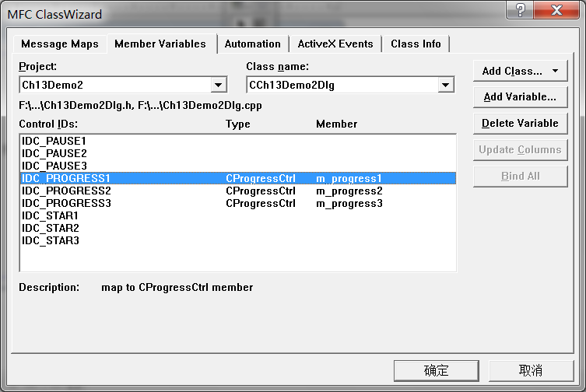The width and height of the screenshot is (586, 392).
Task: Select the IDC_PROGRESS2 row
Action: (x=237, y=191)
